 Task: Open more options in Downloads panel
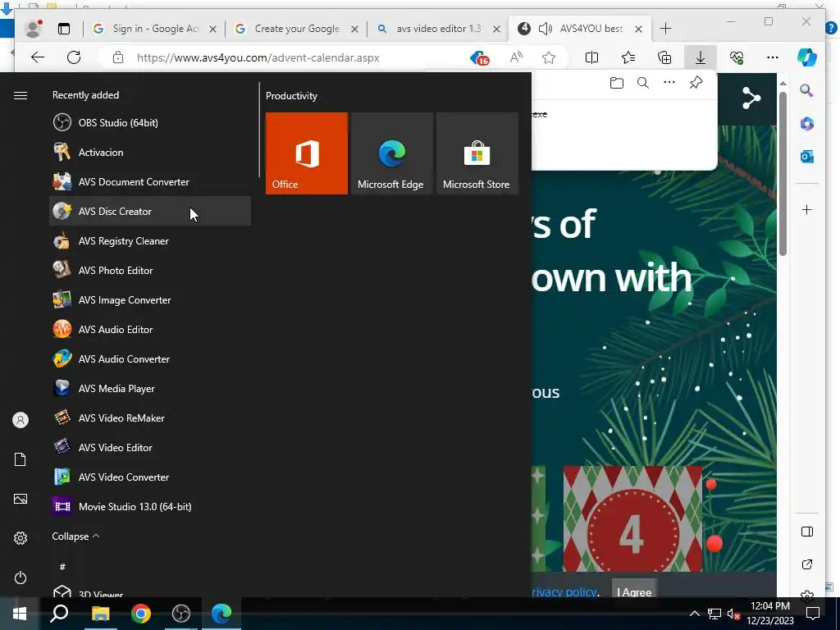[x=669, y=83]
